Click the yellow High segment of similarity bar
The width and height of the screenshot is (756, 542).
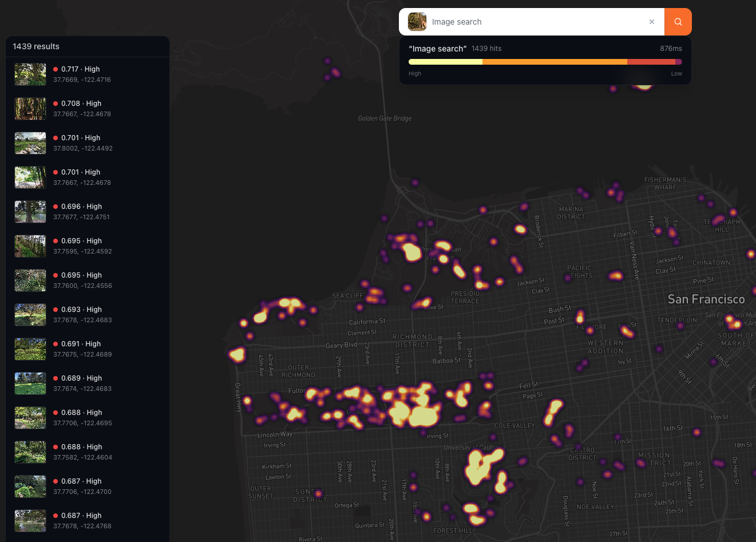[x=445, y=62]
